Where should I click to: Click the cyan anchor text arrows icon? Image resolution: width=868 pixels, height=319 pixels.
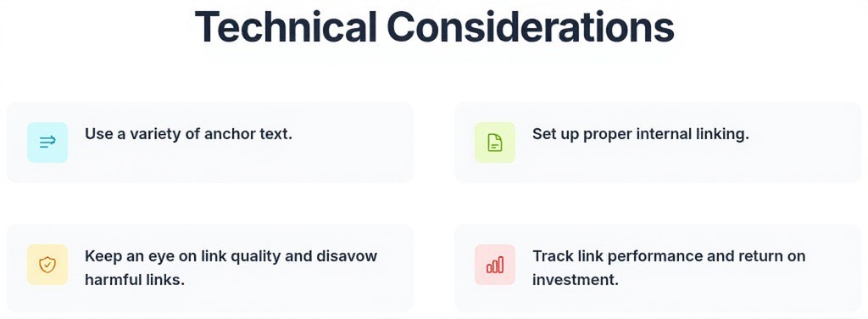point(47,143)
